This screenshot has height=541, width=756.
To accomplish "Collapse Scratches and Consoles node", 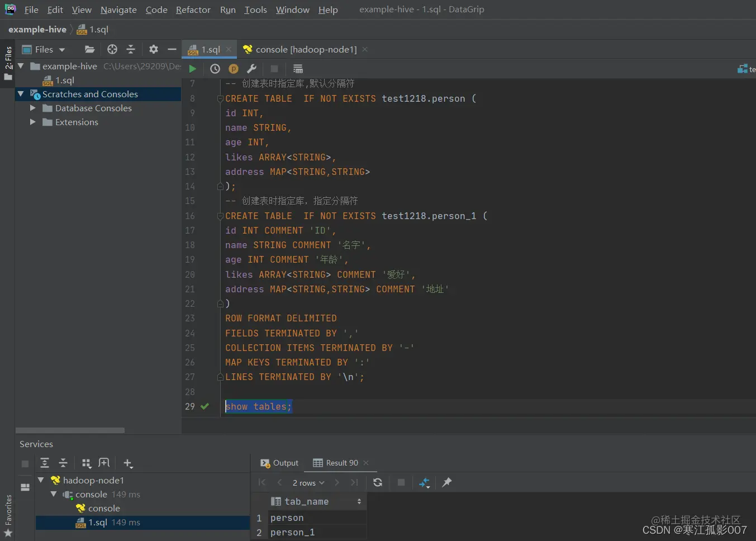I will click(x=21, y=94).
